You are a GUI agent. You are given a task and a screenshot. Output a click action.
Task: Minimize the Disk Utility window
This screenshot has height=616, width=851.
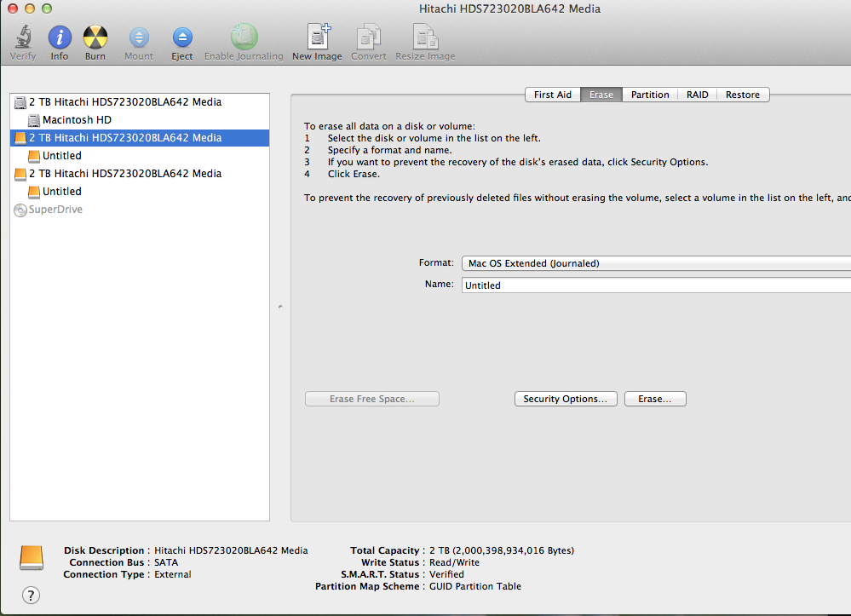[x=30, y=9]
